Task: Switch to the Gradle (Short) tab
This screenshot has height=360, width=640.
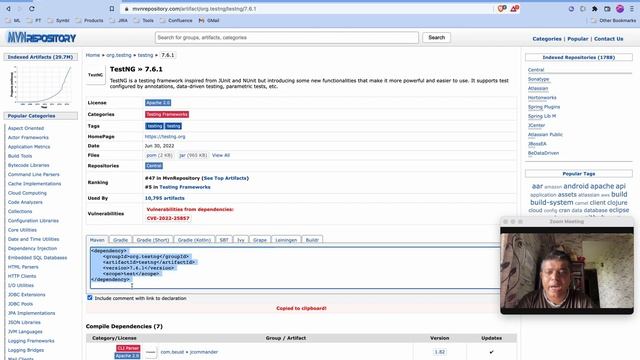Action: coord(153,240)
